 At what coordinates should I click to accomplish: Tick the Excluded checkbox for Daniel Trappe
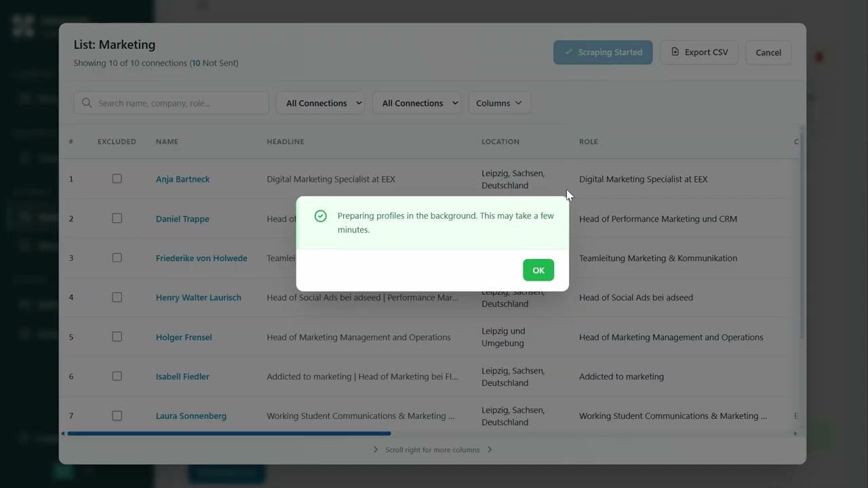click(117, 218)
